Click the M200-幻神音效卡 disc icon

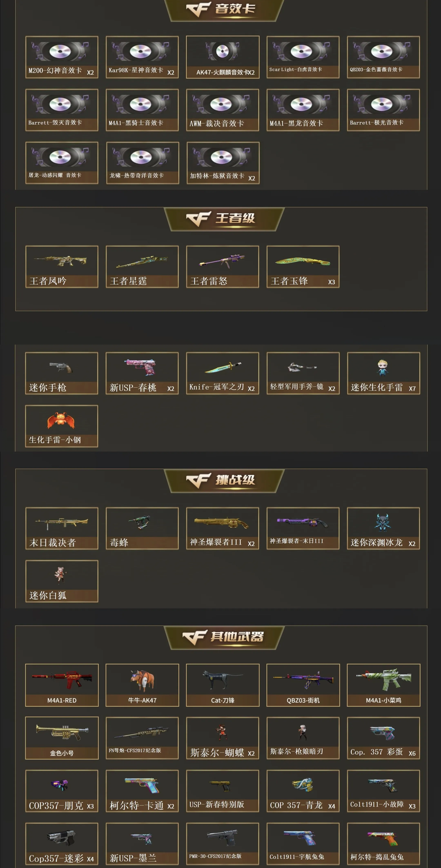pos(60,51)
